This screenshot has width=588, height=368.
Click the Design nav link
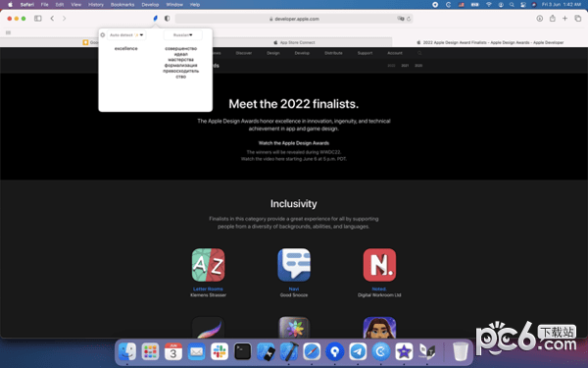(x=273, y=53)
